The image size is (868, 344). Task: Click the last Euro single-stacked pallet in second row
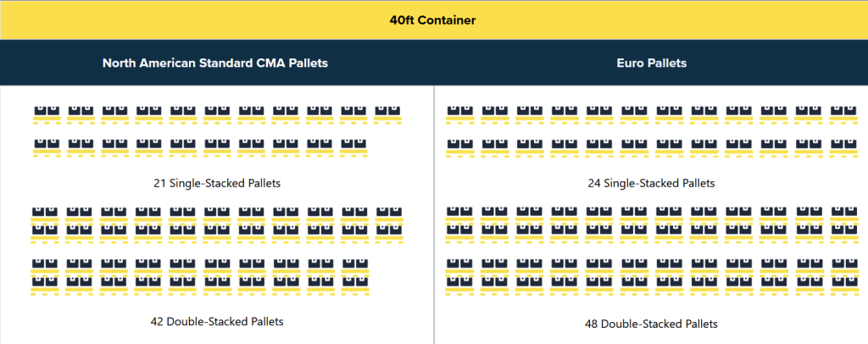[843, 147]
